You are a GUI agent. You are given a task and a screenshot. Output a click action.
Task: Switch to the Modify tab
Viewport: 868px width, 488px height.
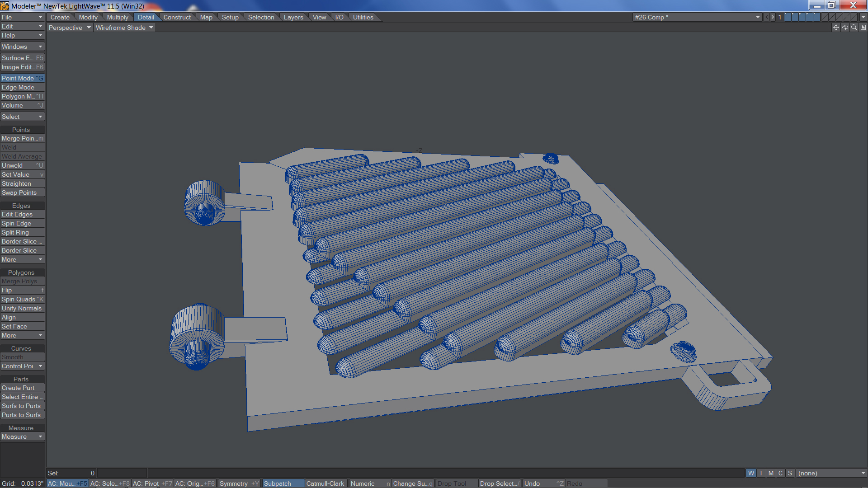(x=88, y=17)
